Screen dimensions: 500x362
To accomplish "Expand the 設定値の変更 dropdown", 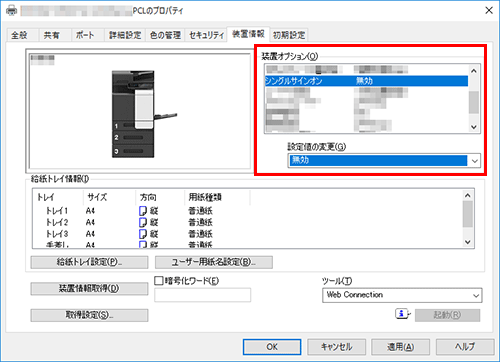I will tap(475, 161).
